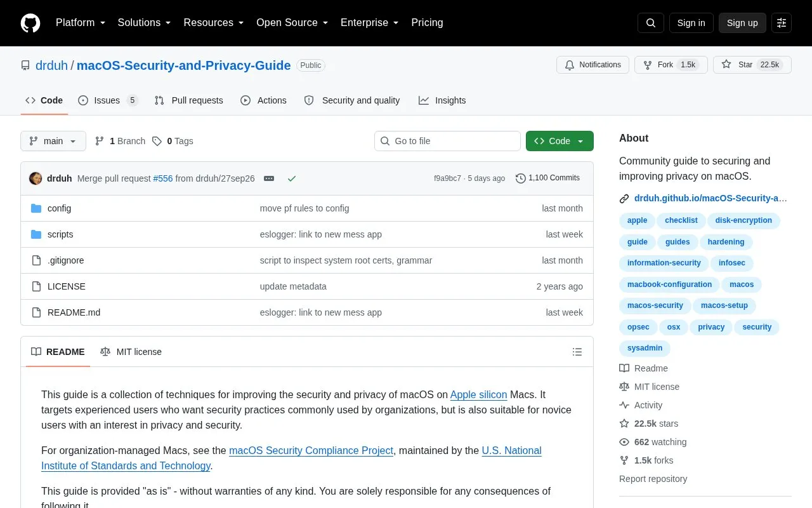The width and height of the screenshot is (812, 508).
Task: Switch to the Issues tab
Action: tap(108, 100)
